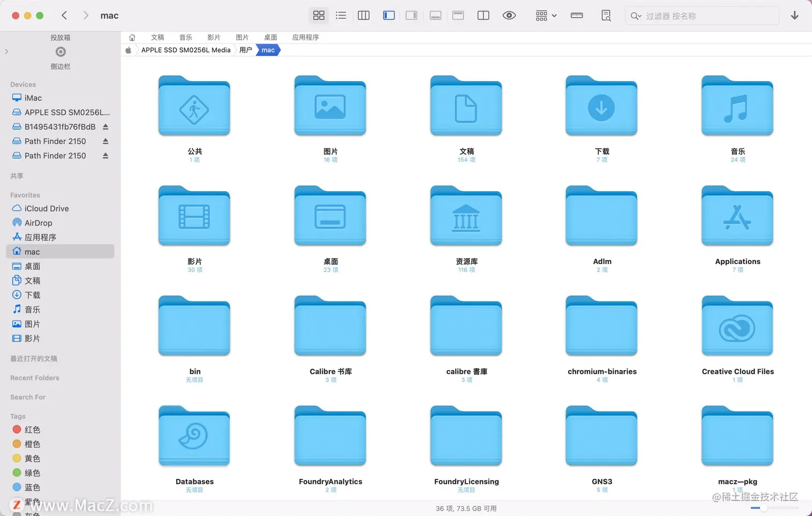Select the Databases folder icon

pyautogui.click(x=194, y=436)
